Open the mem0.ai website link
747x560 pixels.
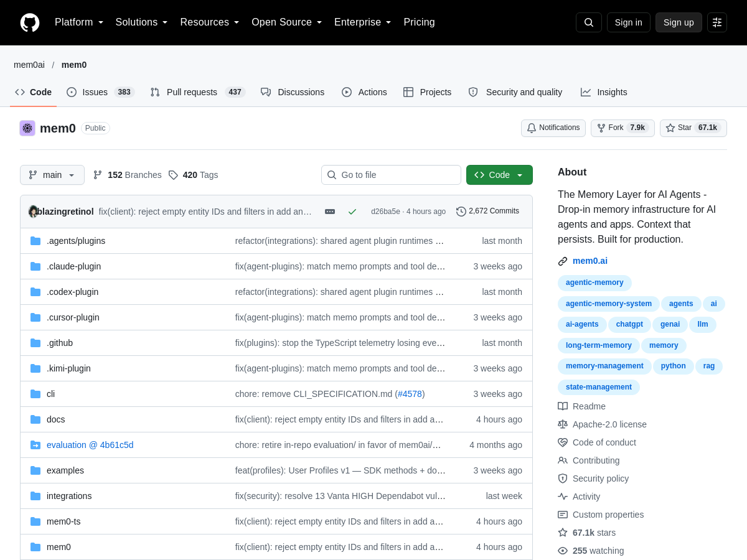pyautogui.click(x=590, y=261)
